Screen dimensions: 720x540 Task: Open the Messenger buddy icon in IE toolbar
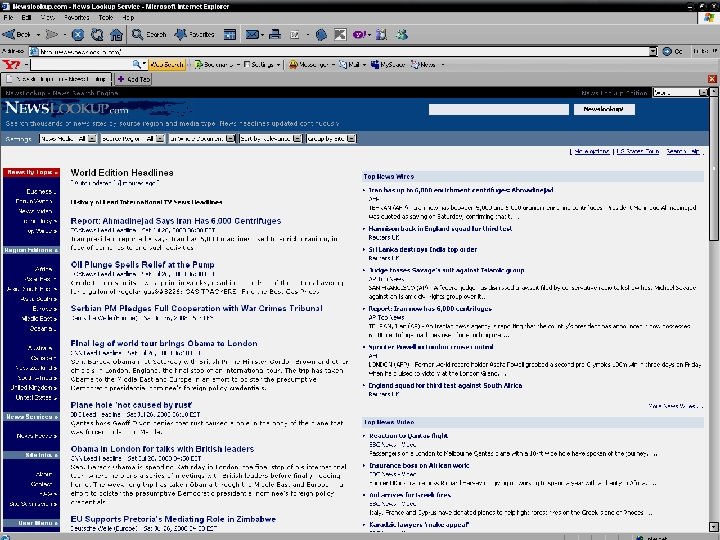click(401, 34)
